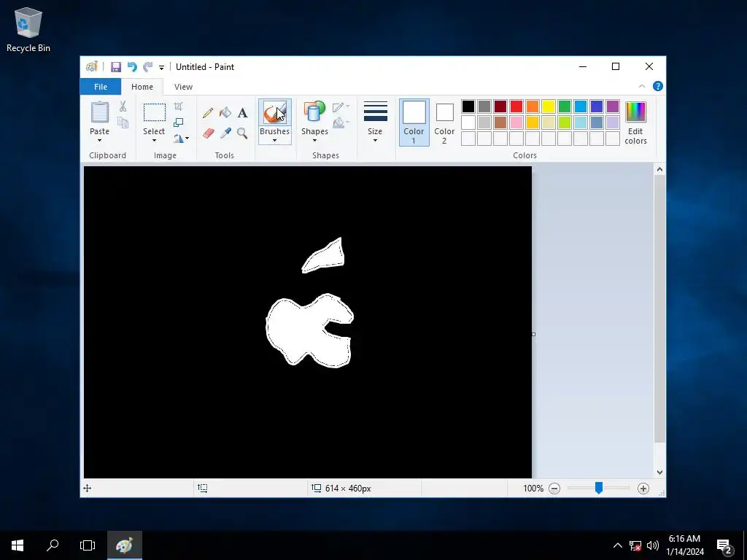Expand the Size dropdown arrow

click(x=376, y=141)
